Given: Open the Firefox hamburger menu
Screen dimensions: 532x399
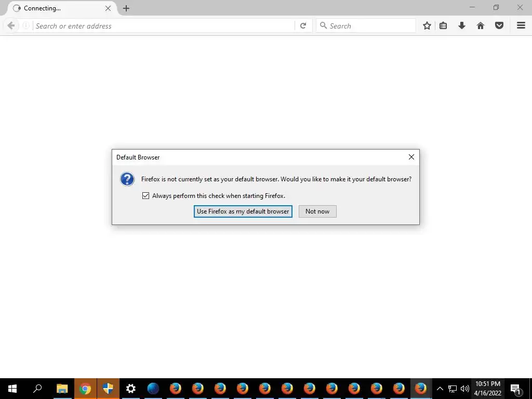Looking at the screenshot, I should [521, 25].
